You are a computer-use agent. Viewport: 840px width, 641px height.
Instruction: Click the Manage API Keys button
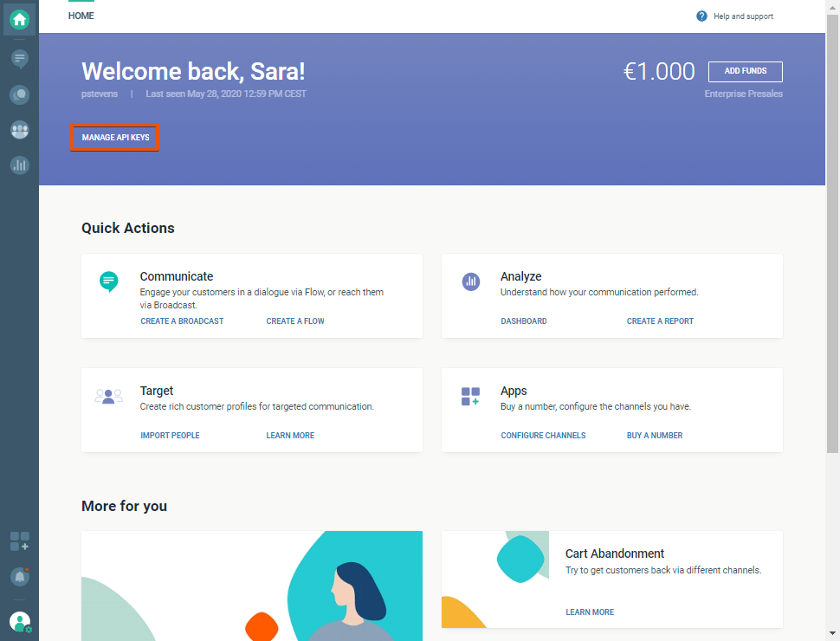pyautogui.click(x=115, y=138)
